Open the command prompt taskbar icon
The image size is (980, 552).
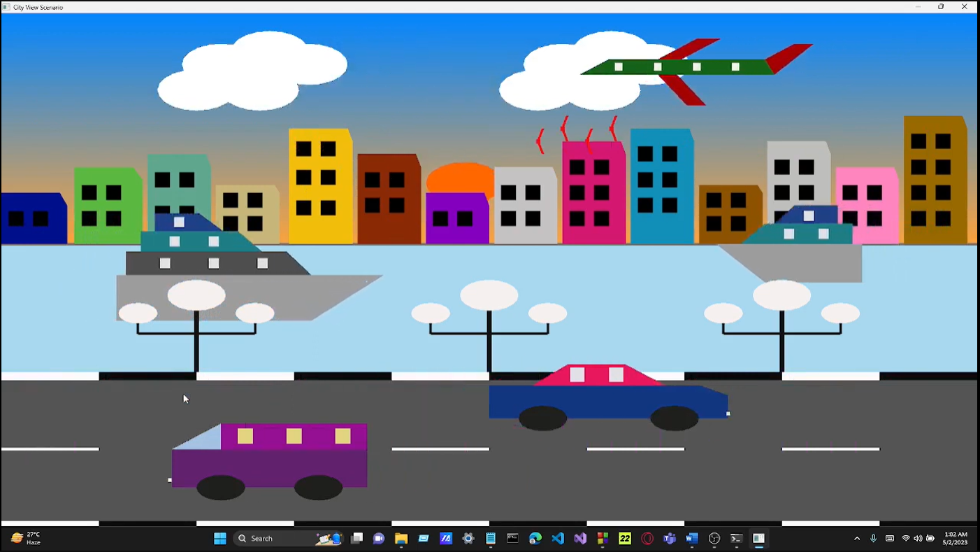click(x=513, y=538)
